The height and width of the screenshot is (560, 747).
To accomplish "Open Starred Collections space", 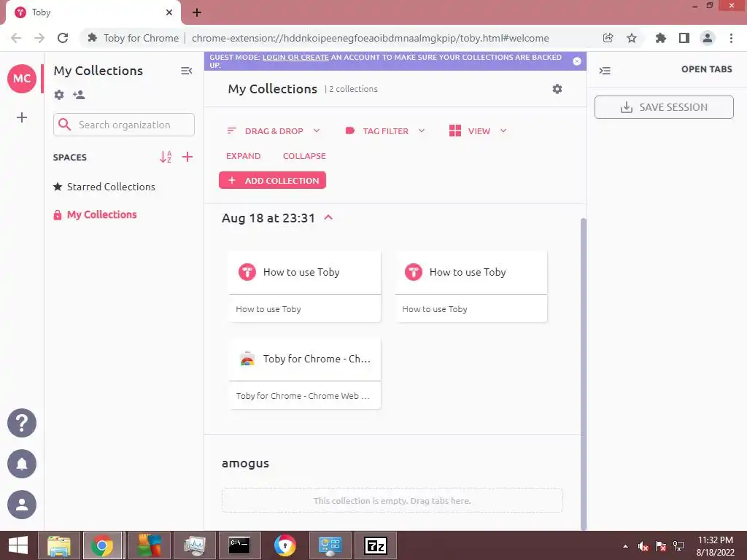I will (x=104, y=187).
